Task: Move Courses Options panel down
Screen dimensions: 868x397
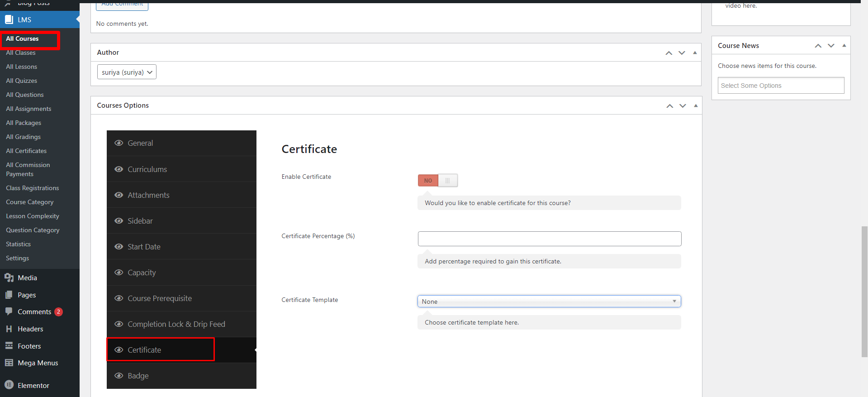Action: pos(683,106)
